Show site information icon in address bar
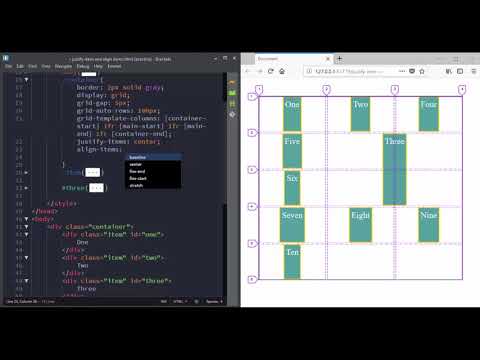Image resolution: width=480 pixels, height=360 pixels. 309,71
